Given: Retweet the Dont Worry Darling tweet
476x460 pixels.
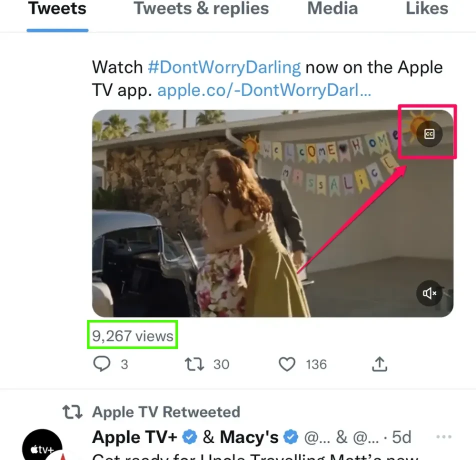Looking at the screenshot, I should tap(194, 364).
